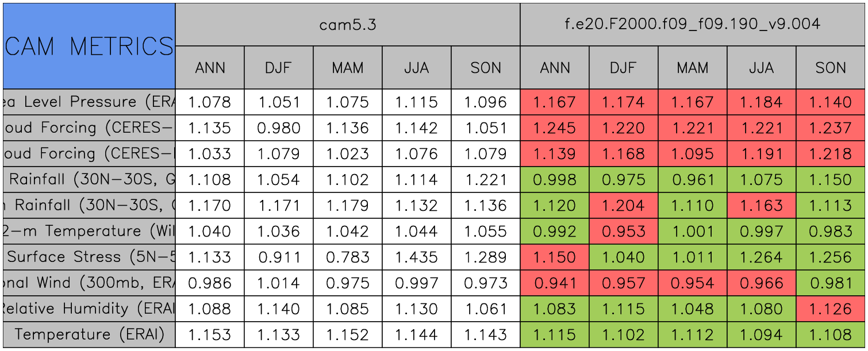Select the Relative Humidity row label
This screenshot has width=868, height=351.
tap(89, 309)
